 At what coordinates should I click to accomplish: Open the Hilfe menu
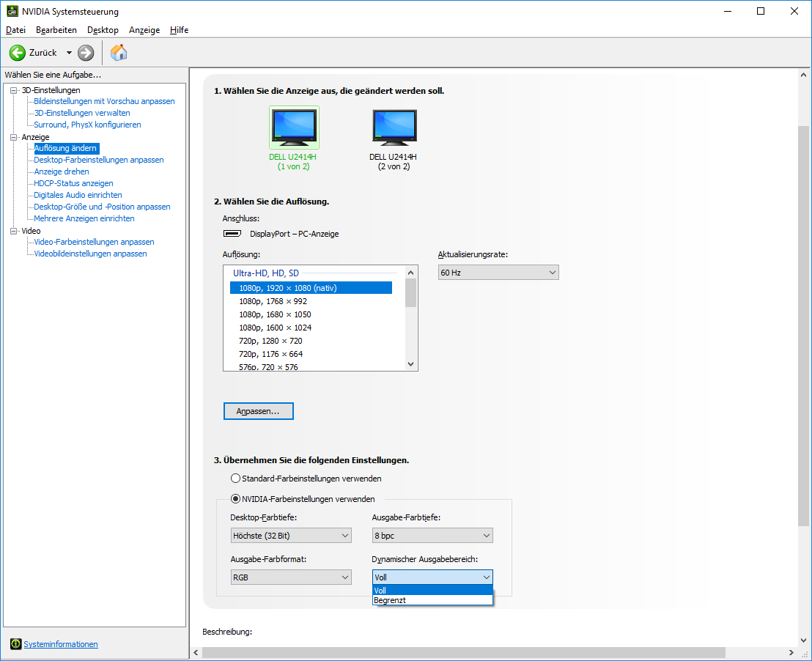(179, 30)
